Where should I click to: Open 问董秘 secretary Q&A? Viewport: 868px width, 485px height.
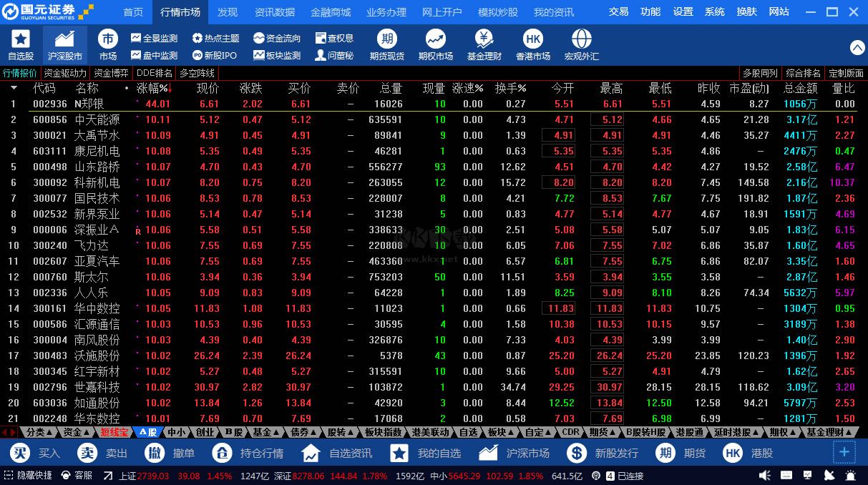334,55
